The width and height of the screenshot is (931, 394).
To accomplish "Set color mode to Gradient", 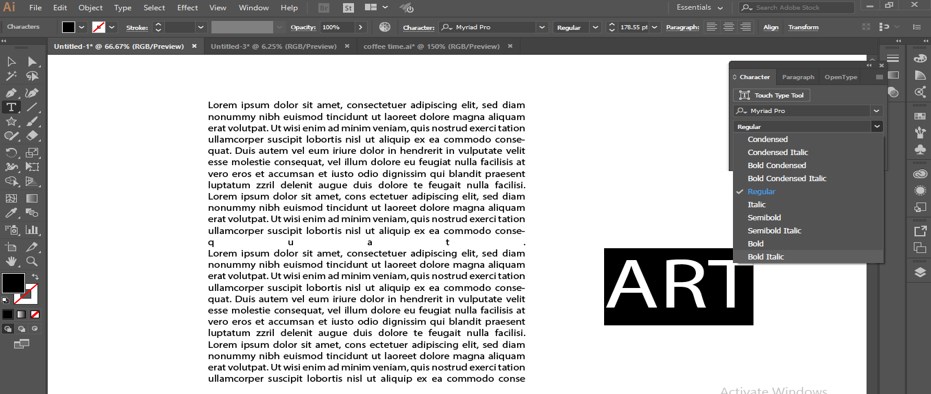I will pos(21,314).
